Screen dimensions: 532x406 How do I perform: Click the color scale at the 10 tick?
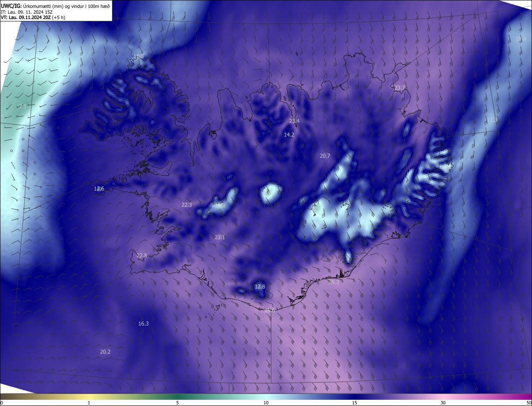[266, 403]
